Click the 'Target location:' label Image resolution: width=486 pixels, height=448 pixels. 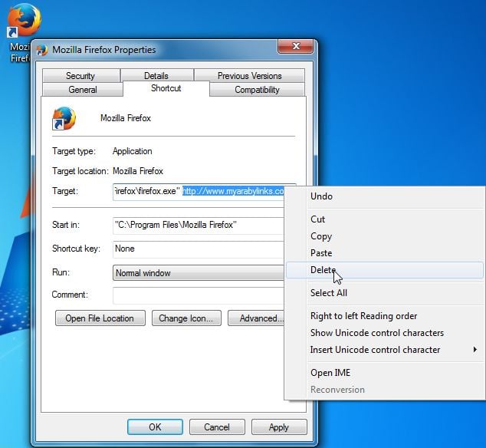tap(80, 171)
